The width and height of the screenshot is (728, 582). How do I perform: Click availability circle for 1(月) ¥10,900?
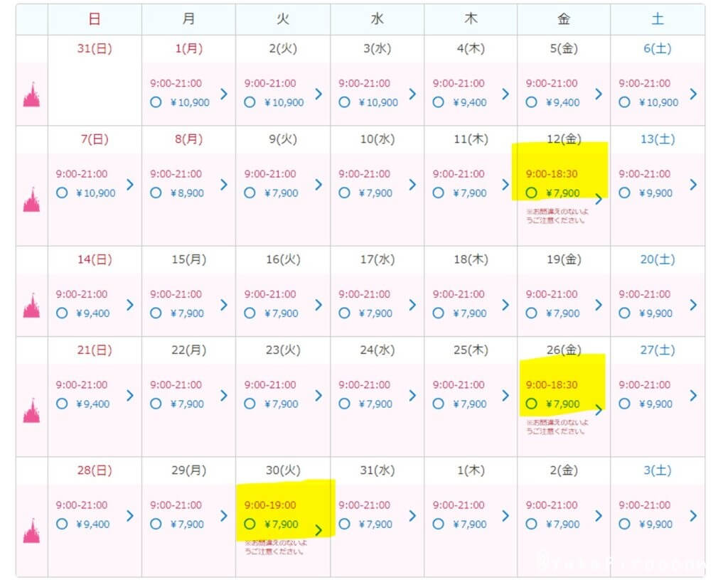(156, 102)
